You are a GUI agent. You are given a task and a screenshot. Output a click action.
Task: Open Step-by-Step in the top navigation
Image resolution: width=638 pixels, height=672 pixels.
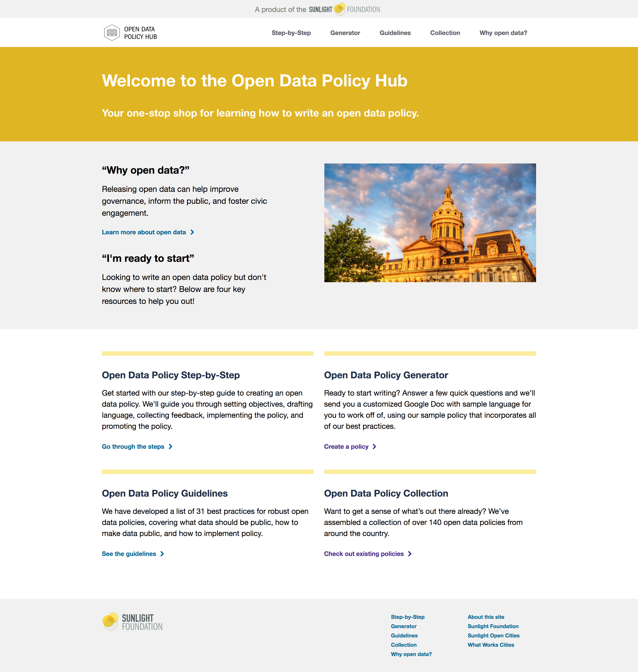coord(291,33)
